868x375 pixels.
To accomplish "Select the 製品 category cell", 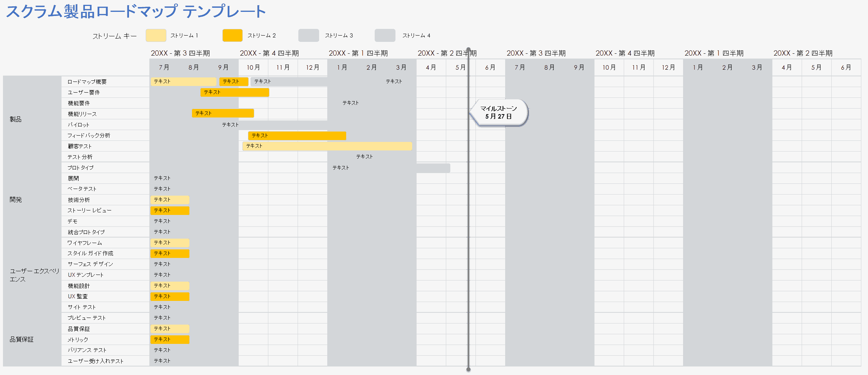I will click(32, 119).
